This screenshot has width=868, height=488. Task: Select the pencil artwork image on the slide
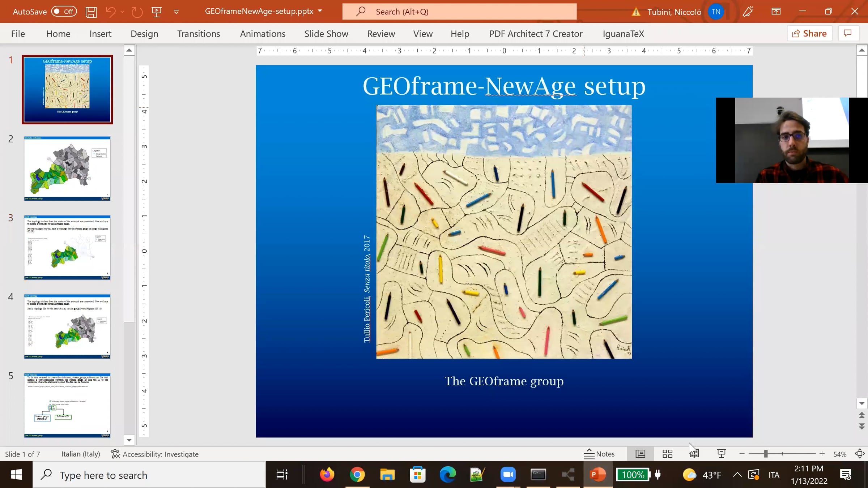point(504,232)
